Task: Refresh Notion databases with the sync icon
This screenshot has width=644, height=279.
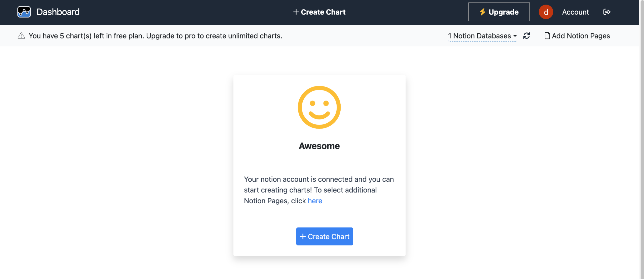Action: click(x=527, y=36)
